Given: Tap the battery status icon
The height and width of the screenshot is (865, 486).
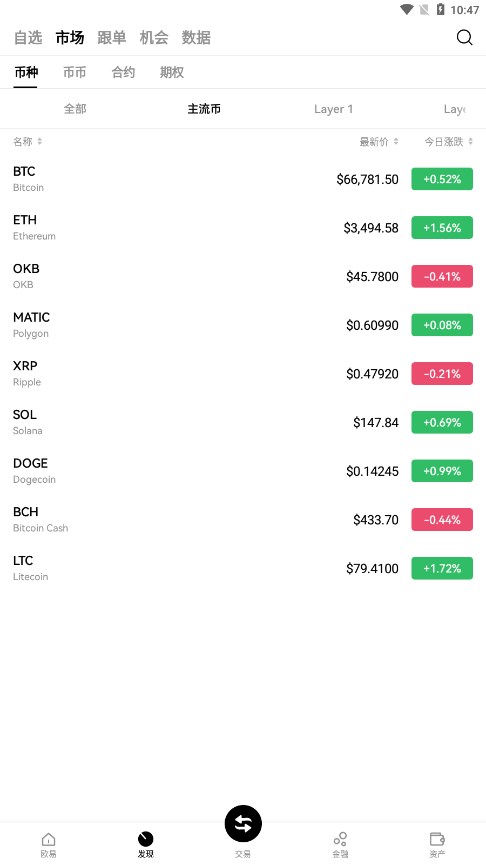Looking at the screenshot, I should point(440,9).
